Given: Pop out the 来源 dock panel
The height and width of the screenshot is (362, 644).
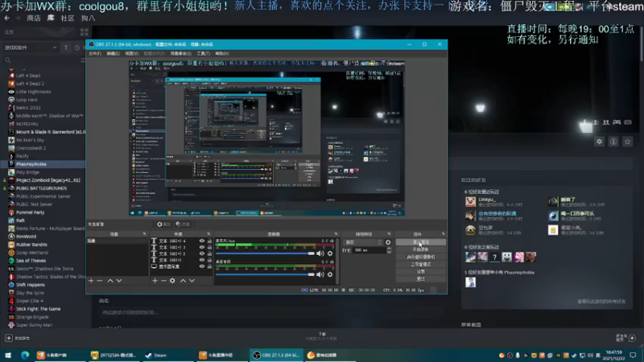Looking at the screenshot, I should [208, 234].
